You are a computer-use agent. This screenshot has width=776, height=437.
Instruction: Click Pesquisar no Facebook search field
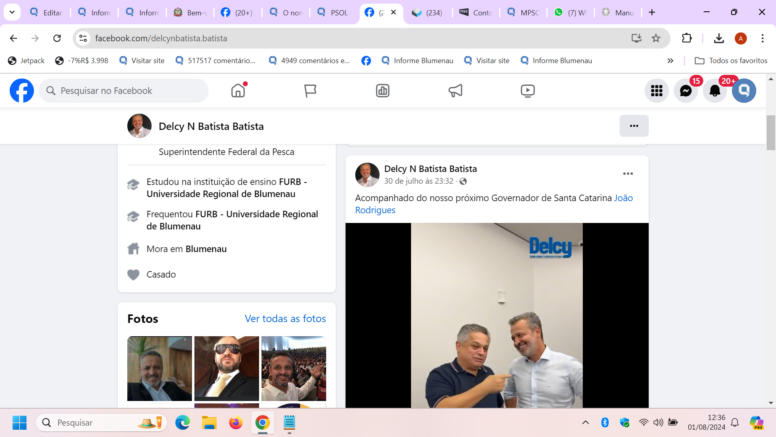tap(124, 91)
